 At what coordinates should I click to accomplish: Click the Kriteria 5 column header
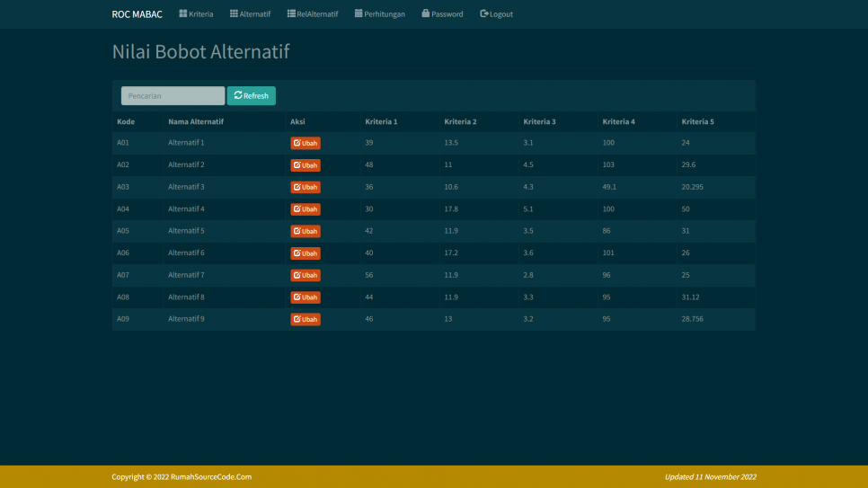697,122
